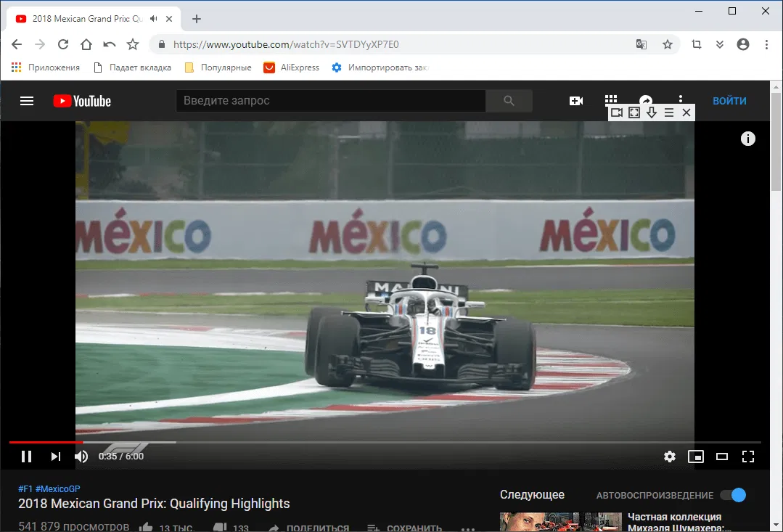Screen dimensions: 783x532
Task: Open a new browser tab
Action: [x=197, y=18]
